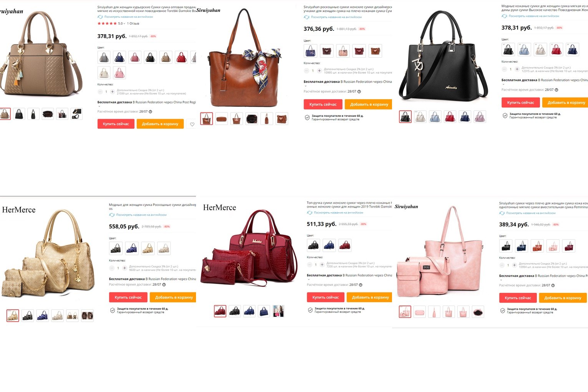Screen dimensions: 588x392
Task: Choose the blue color swatch for 511,33 руб. set
Action: (329, 245)
